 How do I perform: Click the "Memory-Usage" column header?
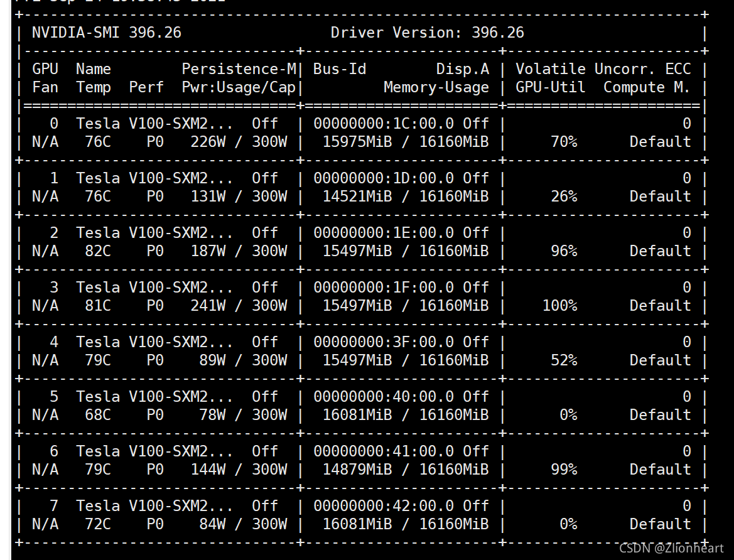tap(436, 87)
